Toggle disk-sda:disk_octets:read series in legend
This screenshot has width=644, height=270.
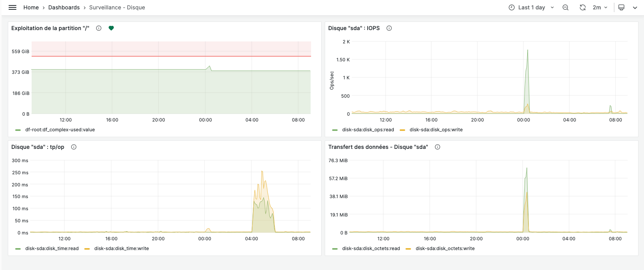point(371,249)
